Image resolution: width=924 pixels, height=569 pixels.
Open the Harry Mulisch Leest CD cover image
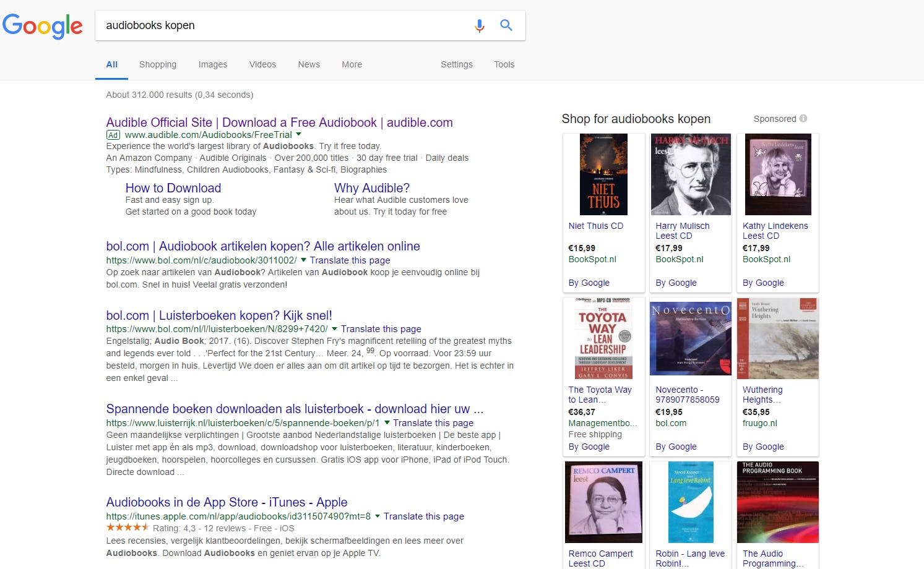(691, 174)
